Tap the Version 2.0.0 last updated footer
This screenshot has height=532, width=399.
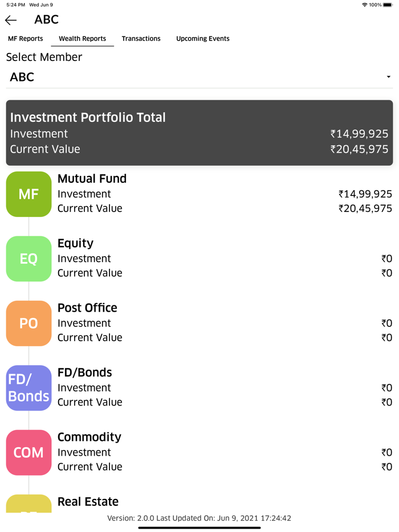pos(199,518)
